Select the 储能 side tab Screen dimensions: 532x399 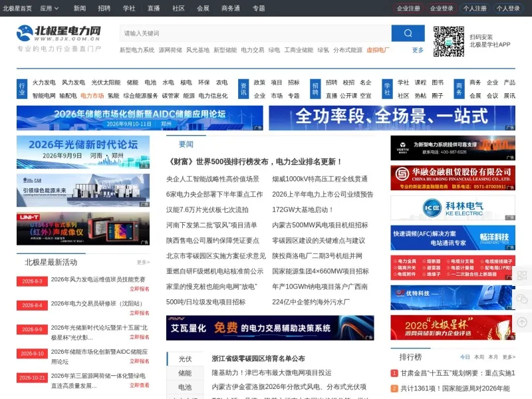tap(185, 373)
